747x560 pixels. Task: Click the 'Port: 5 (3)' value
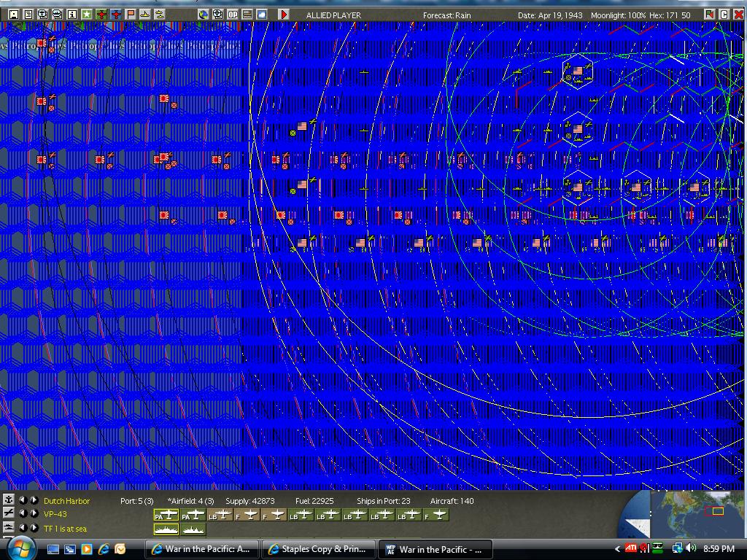[136, 501]
